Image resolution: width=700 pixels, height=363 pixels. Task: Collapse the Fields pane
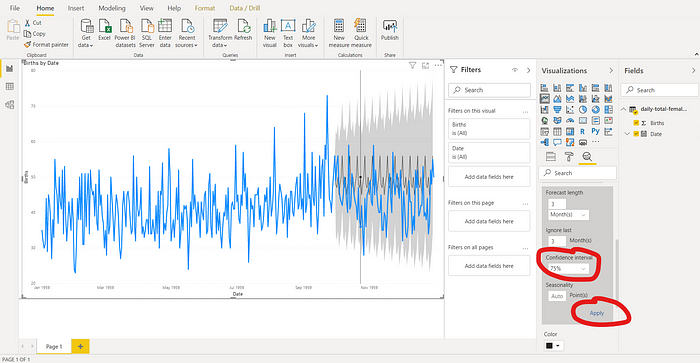click(693, 71)
